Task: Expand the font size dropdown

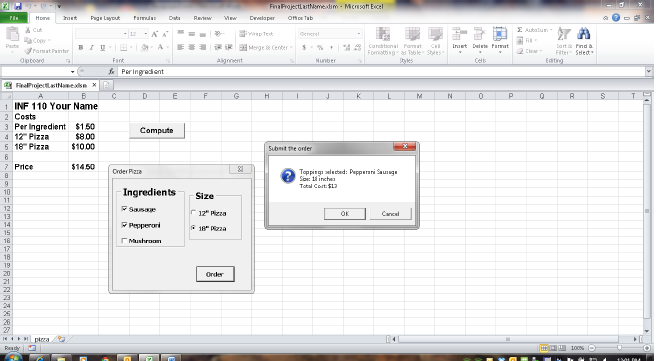Action: click(146, 34)
